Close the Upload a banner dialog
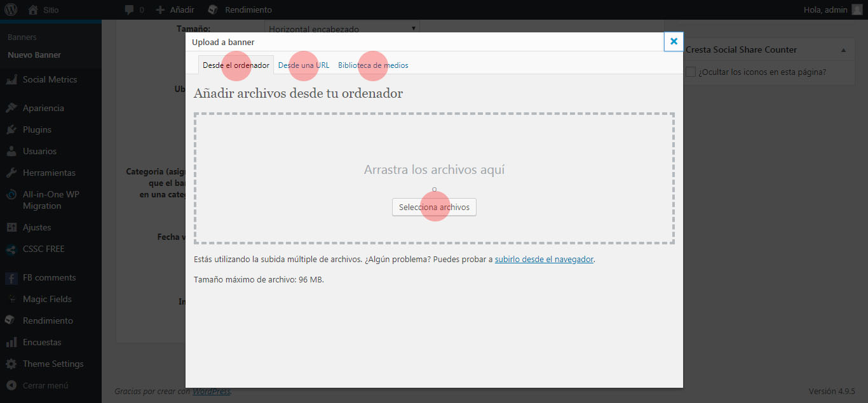 (674, 41)
